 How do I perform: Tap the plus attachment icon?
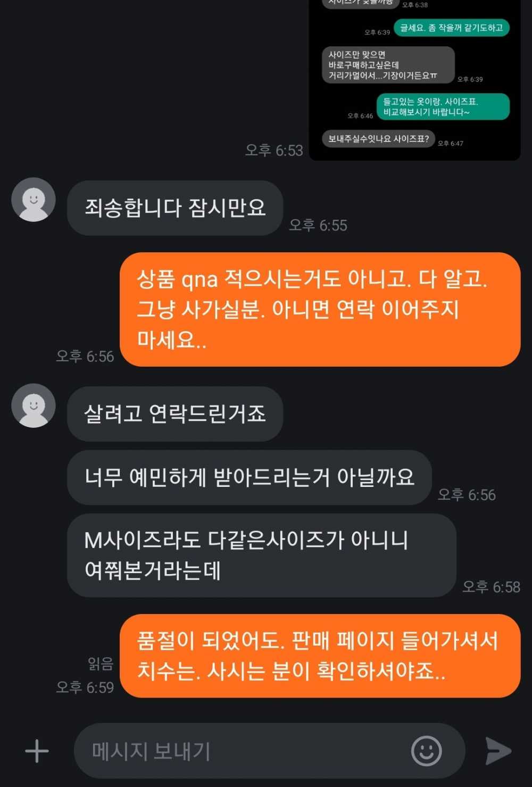click(37, 751)
